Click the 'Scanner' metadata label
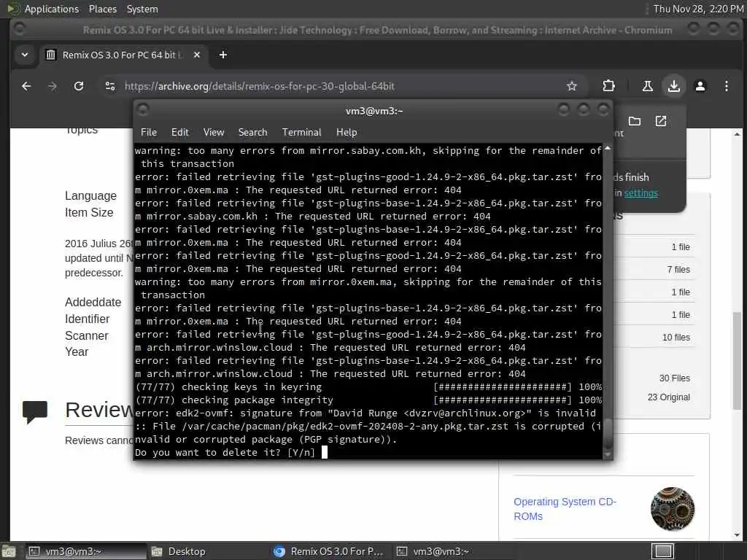 (x=87, y=335)
